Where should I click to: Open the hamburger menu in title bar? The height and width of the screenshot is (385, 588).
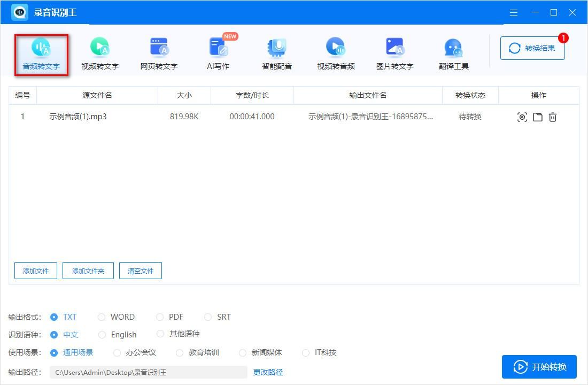[x=514, y=12]
